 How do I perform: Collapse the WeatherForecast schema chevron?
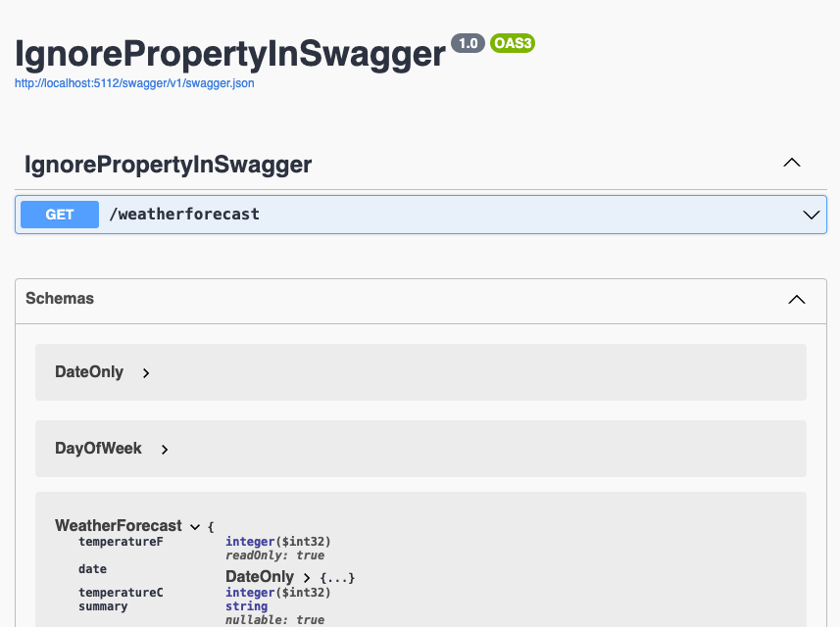coord(195,527)
